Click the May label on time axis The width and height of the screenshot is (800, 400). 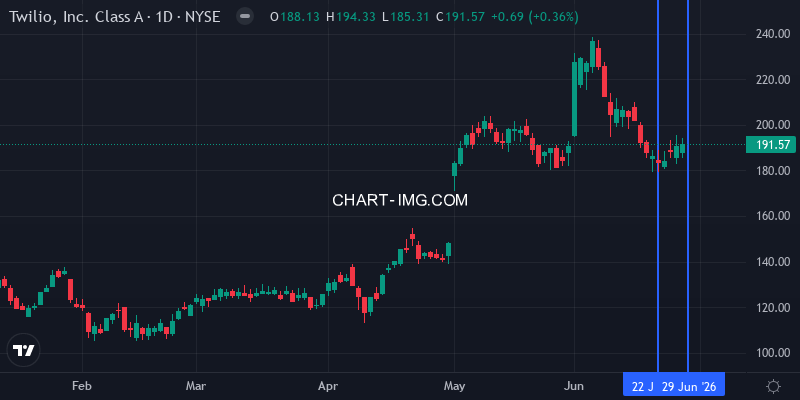coord(454,386)
